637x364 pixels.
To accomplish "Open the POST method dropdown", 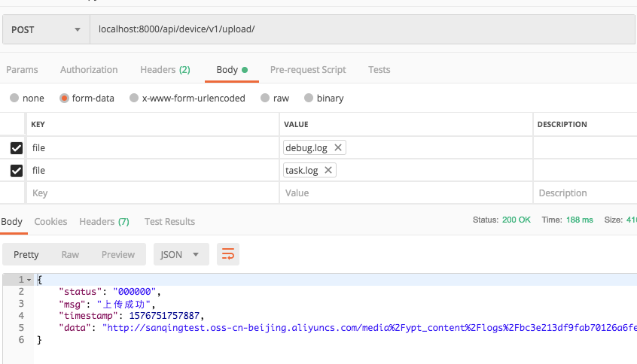I will (46, 30).
